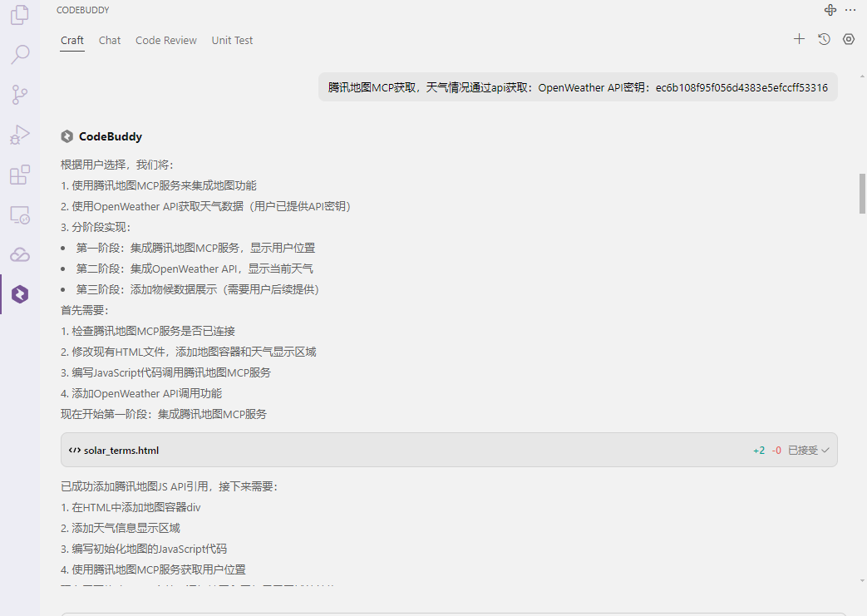This screenshot has height=616, width=867.
Task: Click the CodeBuddy response name heading
Action: coord(111,136)
